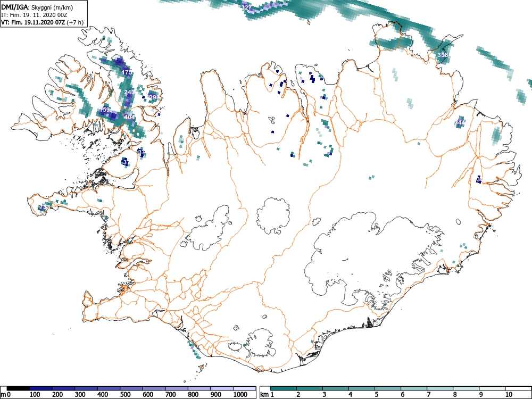Click the dark blue 100–200 m legend swatch

pyautogui.click(x=41, y=388)
